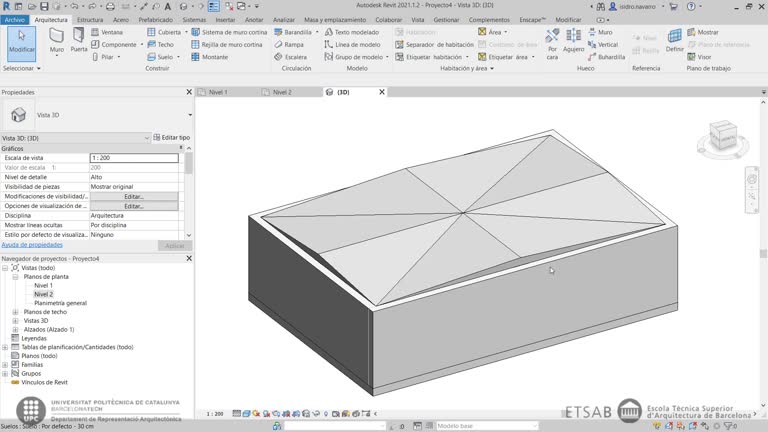768x432 pixels.
Task: Select the Muro wall tool
Action: click(57, 40)
